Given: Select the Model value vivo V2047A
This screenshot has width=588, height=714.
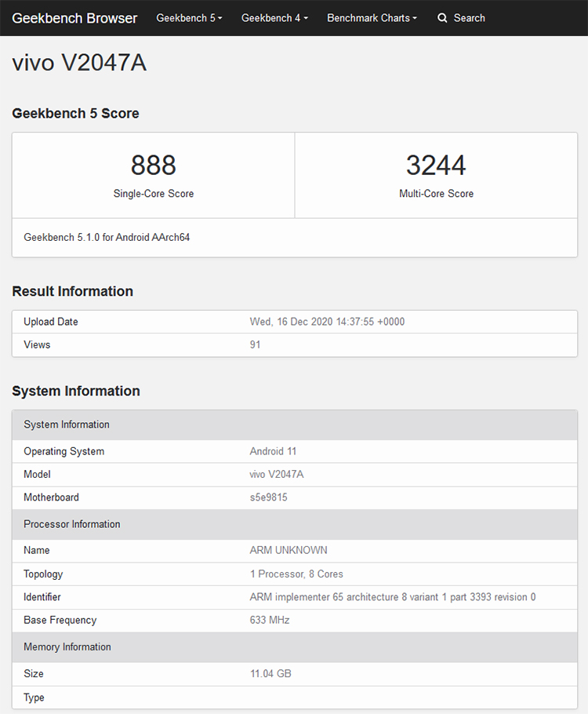Looking at the screenshot, I should pyautogui.click(x=276, y=475).
